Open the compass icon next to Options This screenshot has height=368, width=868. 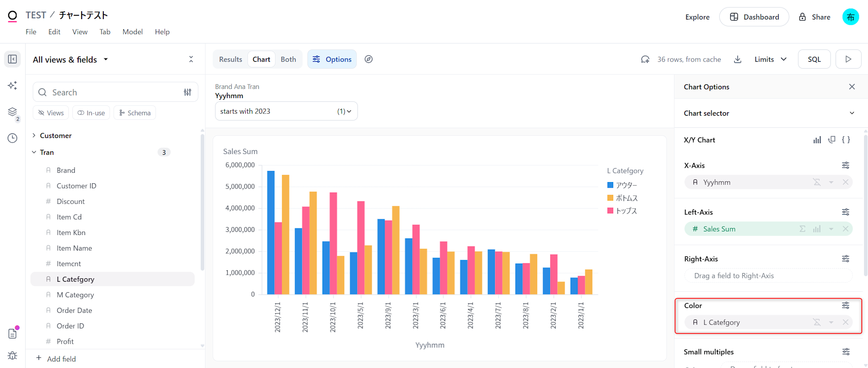[368, 59]
